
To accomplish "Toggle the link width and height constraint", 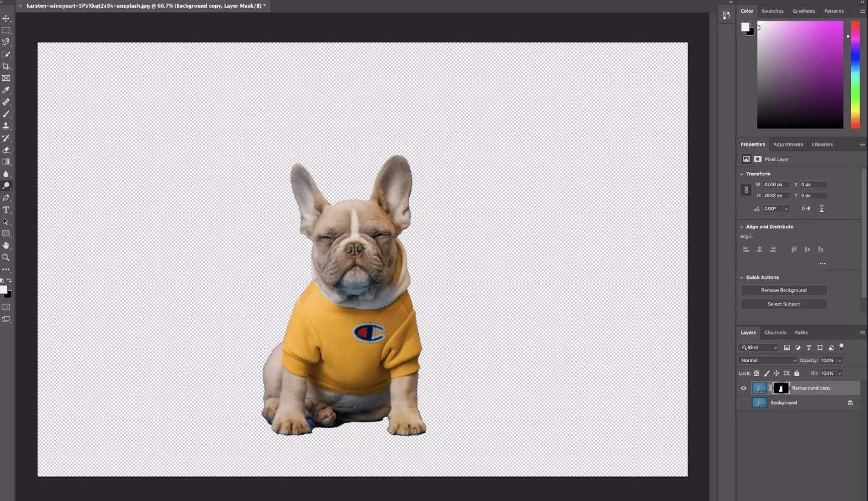I will 746,190.
